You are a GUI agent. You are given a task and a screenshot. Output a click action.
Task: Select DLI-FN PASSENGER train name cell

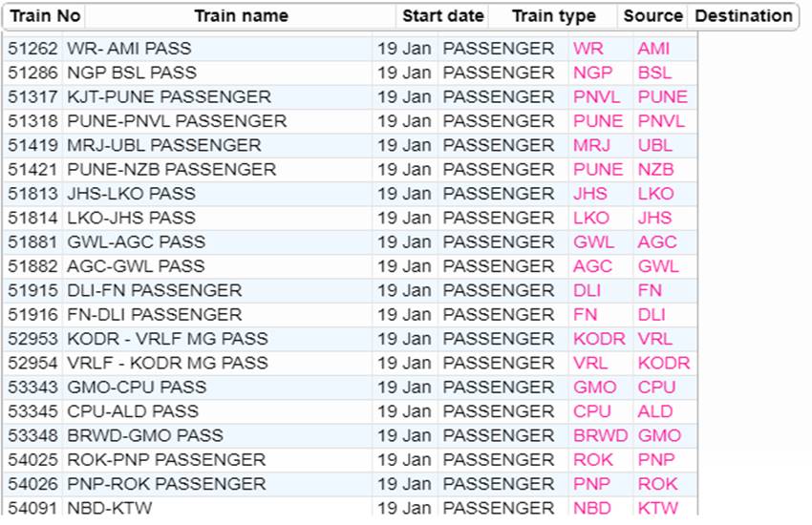pos(155,291)
